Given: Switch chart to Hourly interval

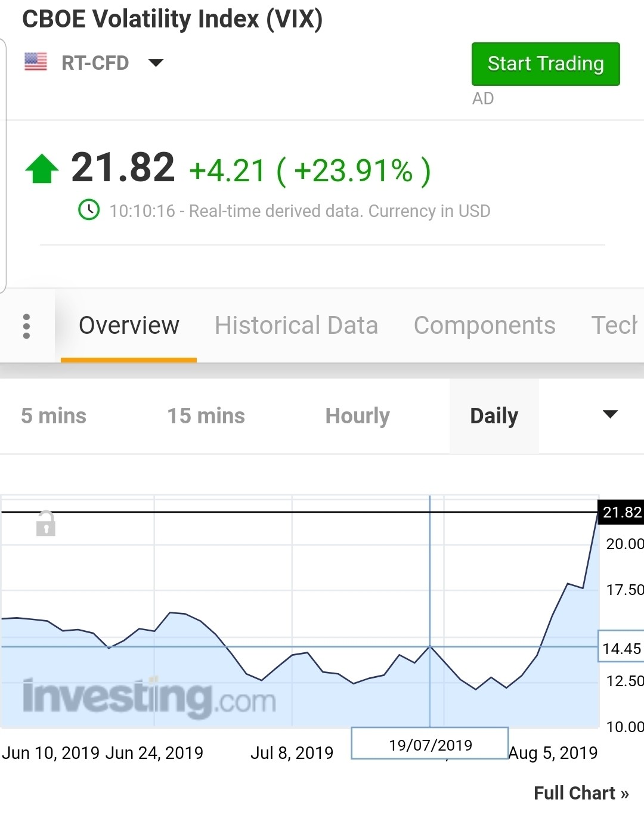Looking at the screenshot, I should (357, 416).
